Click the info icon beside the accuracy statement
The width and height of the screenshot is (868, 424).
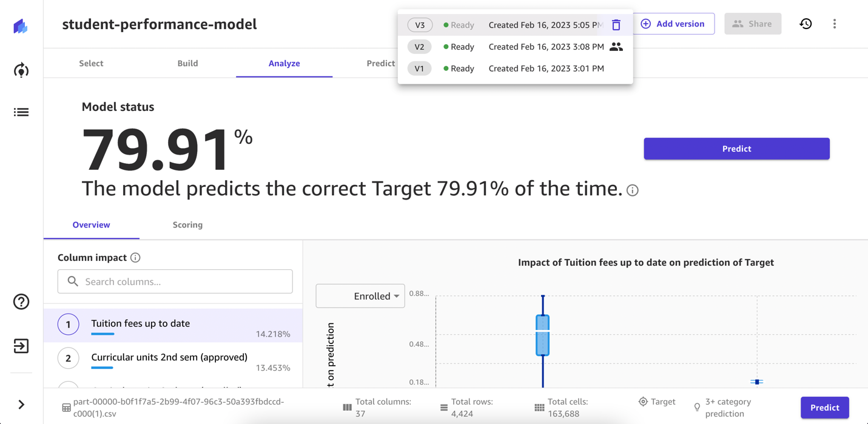pos(633,190)
